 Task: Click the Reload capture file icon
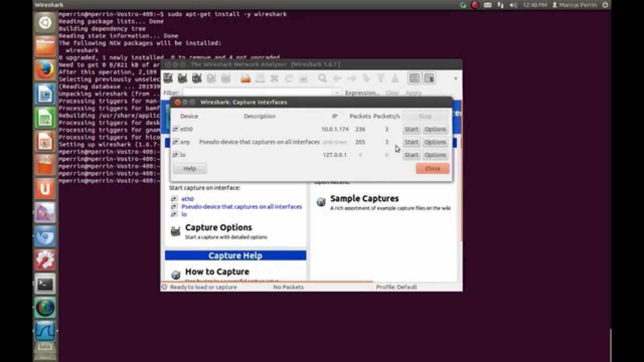289,78
